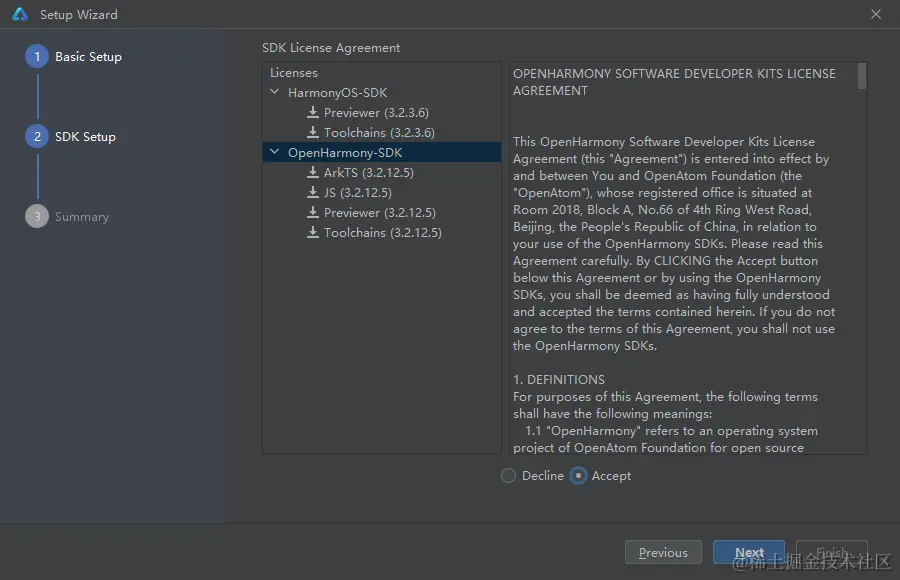This screenshot has height=580, width=900.
Task: Click the OPENHARMONY SOFTWARE DEVELOPER KITS title
Action: (674, 82)
